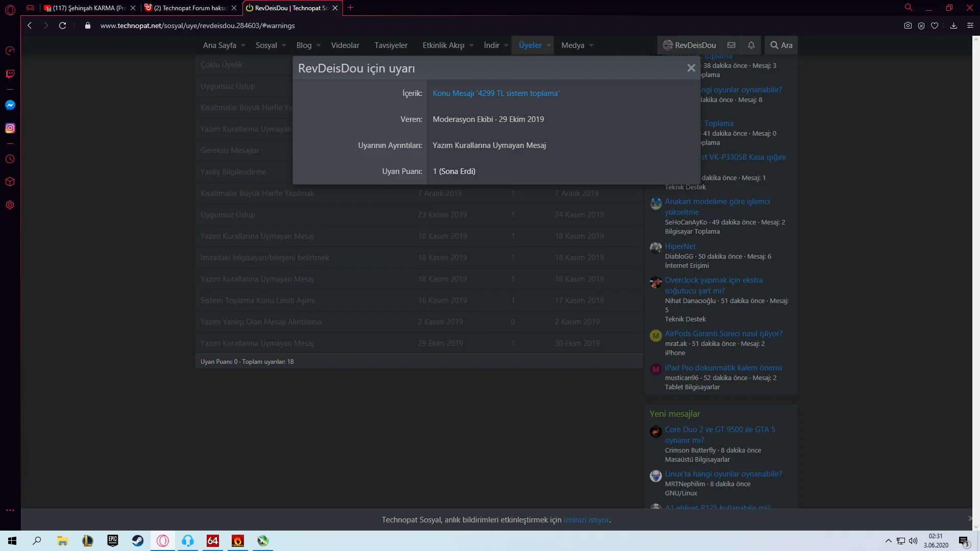
Task: Open browser history clock icon
Action: (x=10, y=159)
